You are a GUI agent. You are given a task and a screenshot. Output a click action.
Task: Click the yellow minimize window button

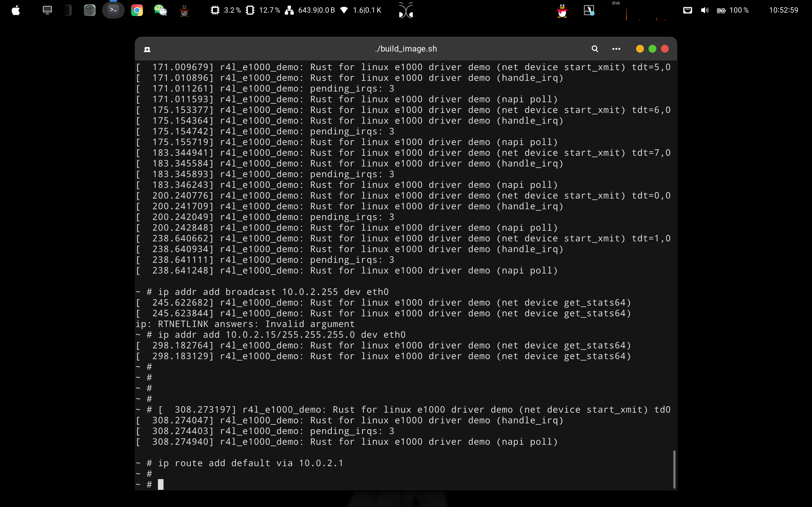[x=639, y=49]
